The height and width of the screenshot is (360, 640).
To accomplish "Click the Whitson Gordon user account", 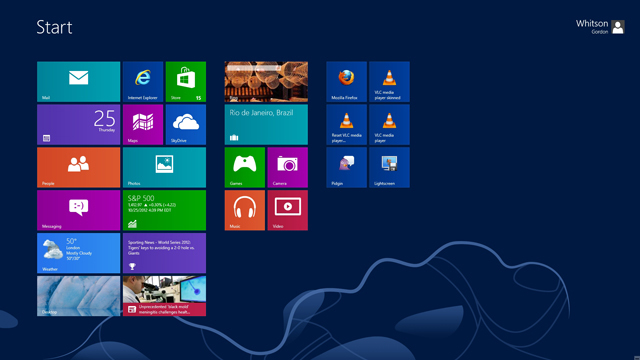I will (600, 27).
